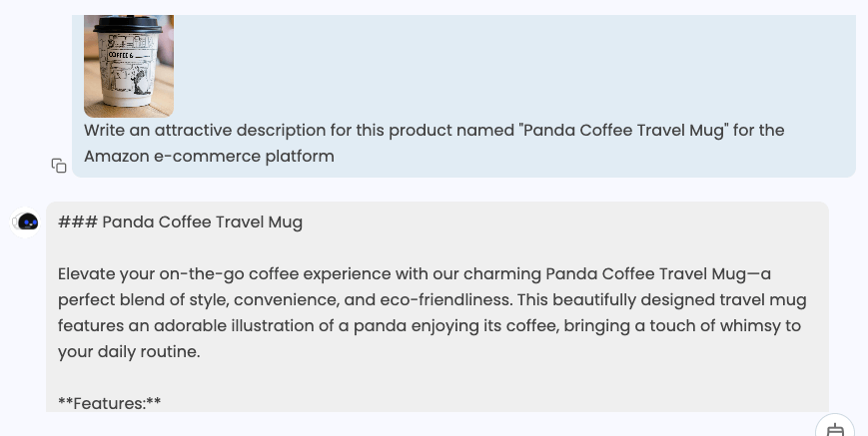Click the 'Amazon e-commerce platform' line

coord(209,156)
